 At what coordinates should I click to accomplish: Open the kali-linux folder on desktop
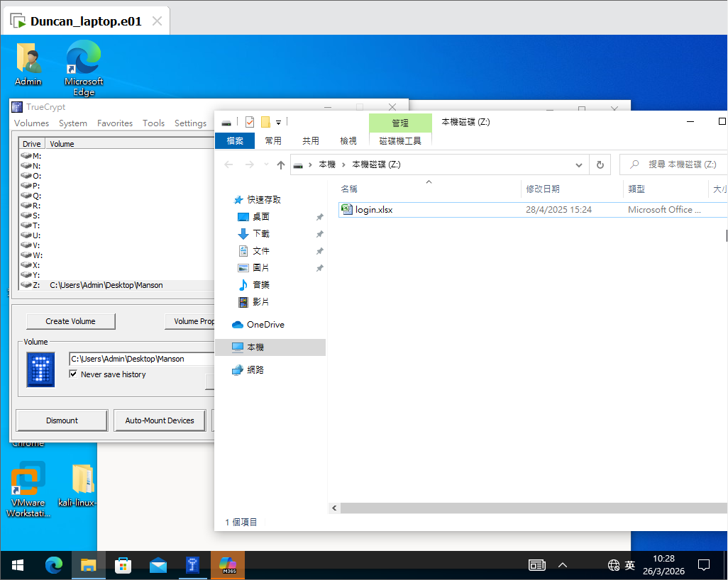[x=77, y=485]
